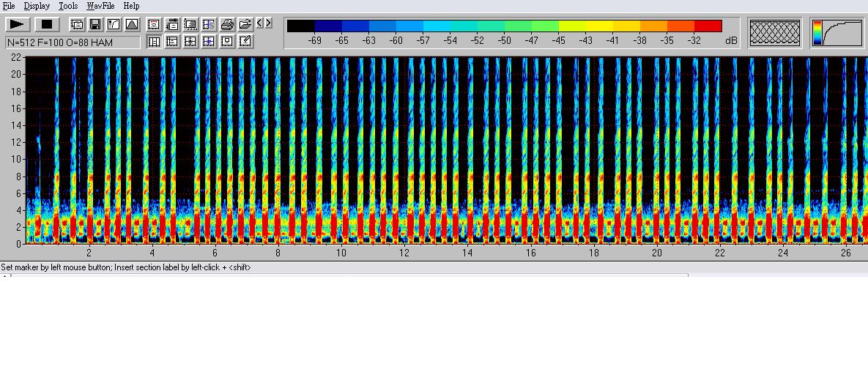Image resolution: width=868 pixels, height=375 pixels.
Task: Click the printer icon
Action: (227, 24)
